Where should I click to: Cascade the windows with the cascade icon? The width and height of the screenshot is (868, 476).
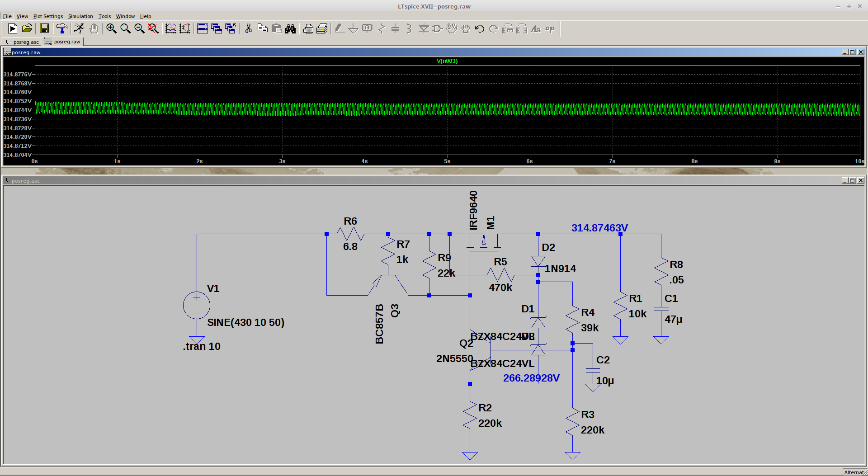[x=217, y=29]
